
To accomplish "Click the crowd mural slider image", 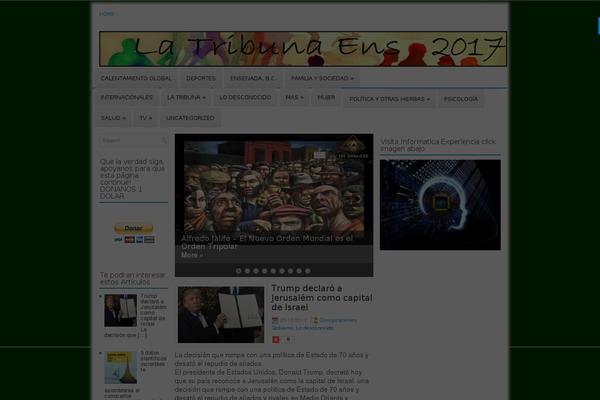I will point(274,189).
